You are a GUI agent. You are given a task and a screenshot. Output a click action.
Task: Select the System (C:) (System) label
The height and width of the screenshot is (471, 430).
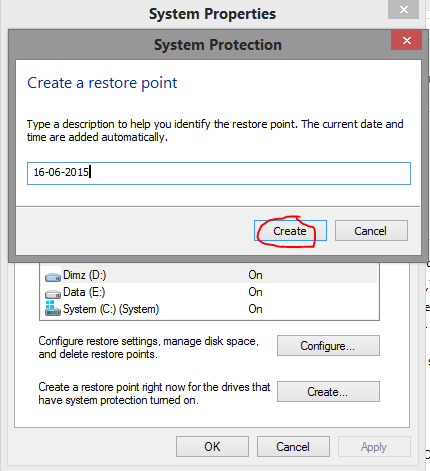click(x=111, y=309)
